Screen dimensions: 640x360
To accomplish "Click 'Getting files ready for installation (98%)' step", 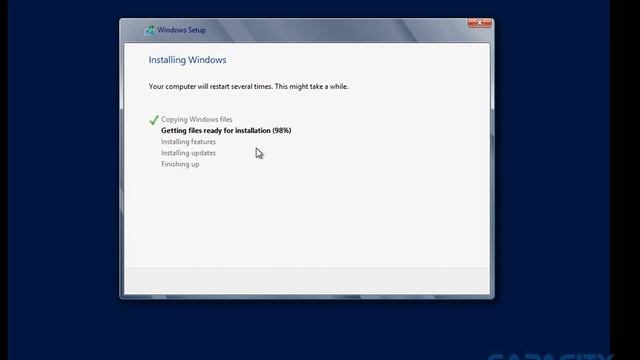I will (226, 131).
